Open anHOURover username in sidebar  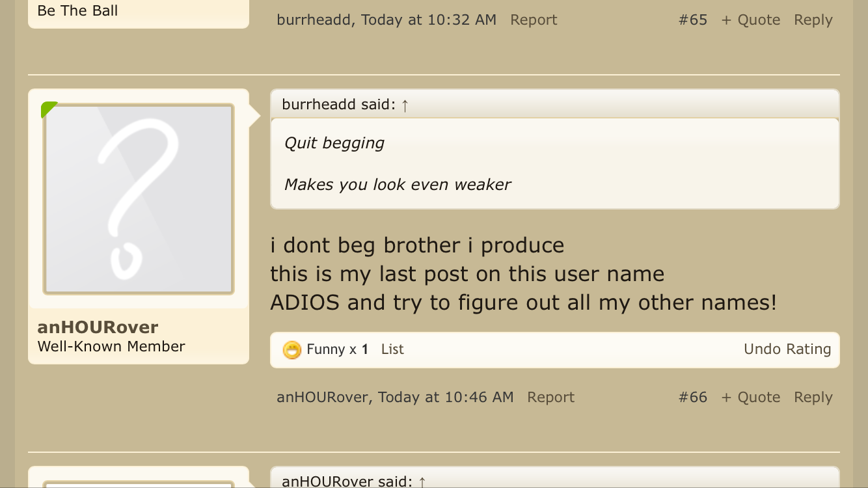98,327
